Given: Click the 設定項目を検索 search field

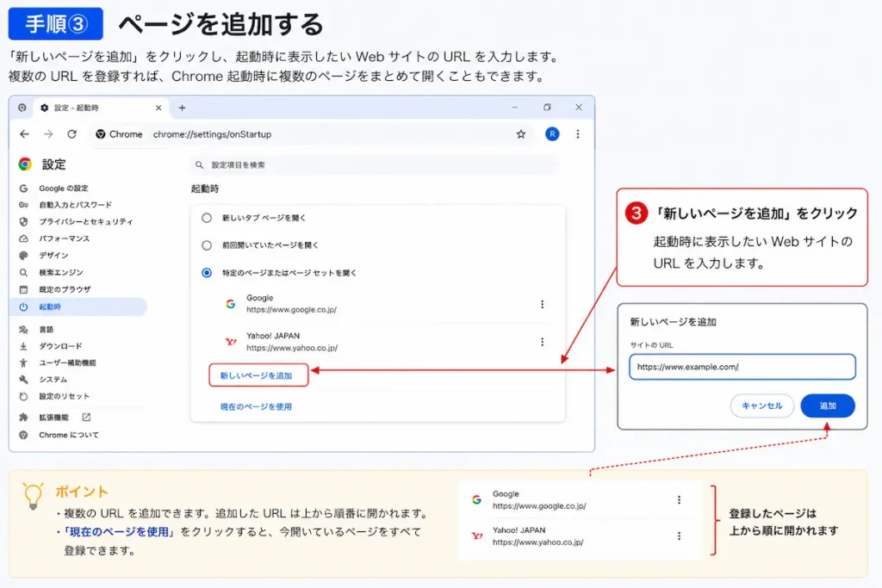Looking at the screenshot, I should click(x=375, y=164).
